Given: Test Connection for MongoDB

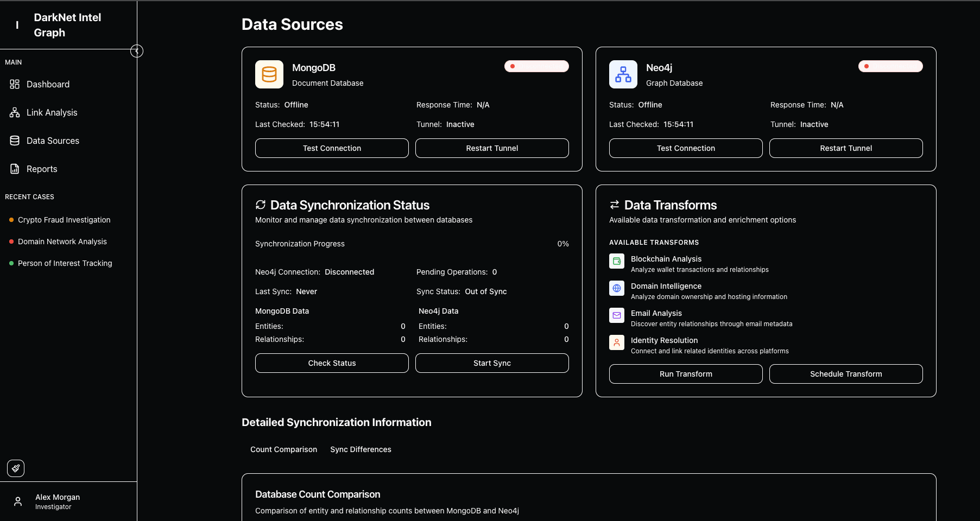Looking at the screenshot, I should (332, 148).
